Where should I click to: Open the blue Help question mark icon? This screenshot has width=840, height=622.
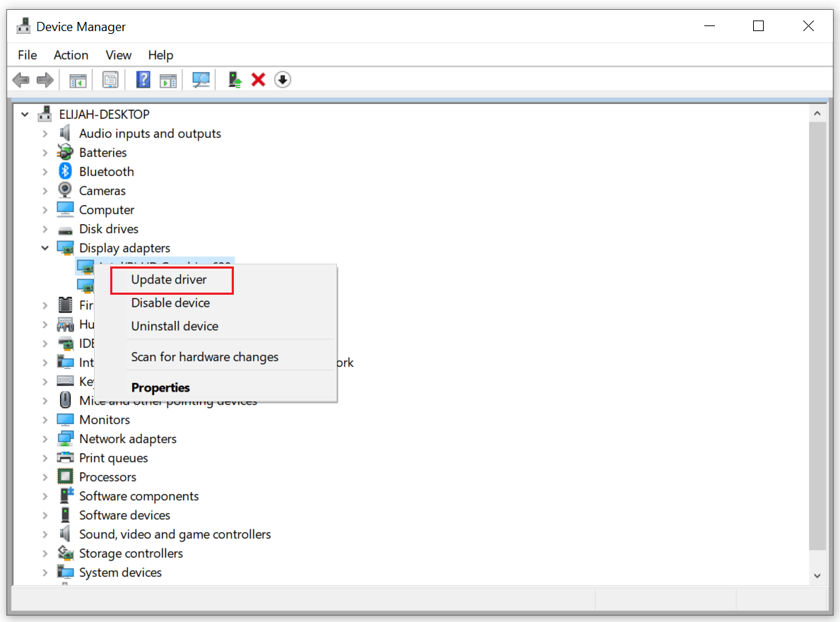tap(143, 80)
